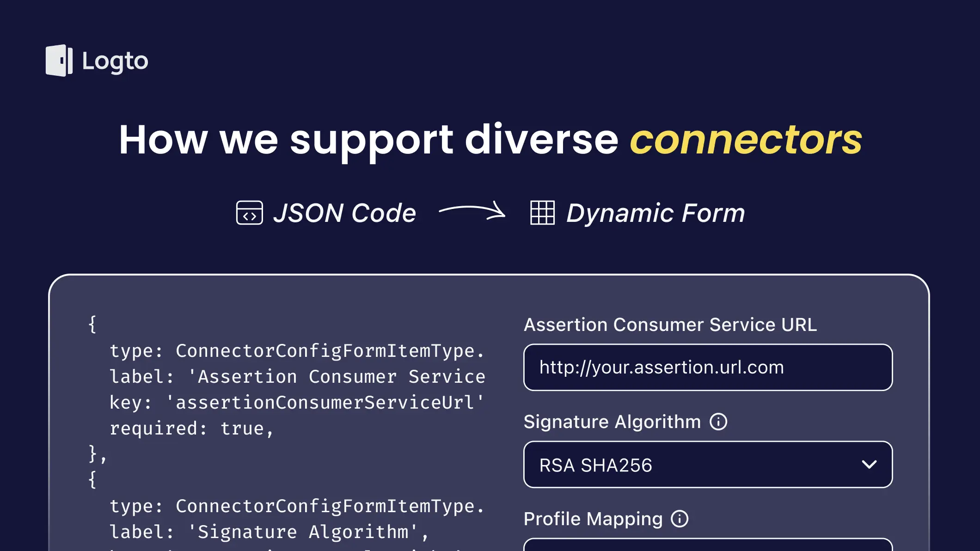Open the RSA SHA256 signature algorithm dropdown
Screen dimensions: 980x551
click(708, 465)
